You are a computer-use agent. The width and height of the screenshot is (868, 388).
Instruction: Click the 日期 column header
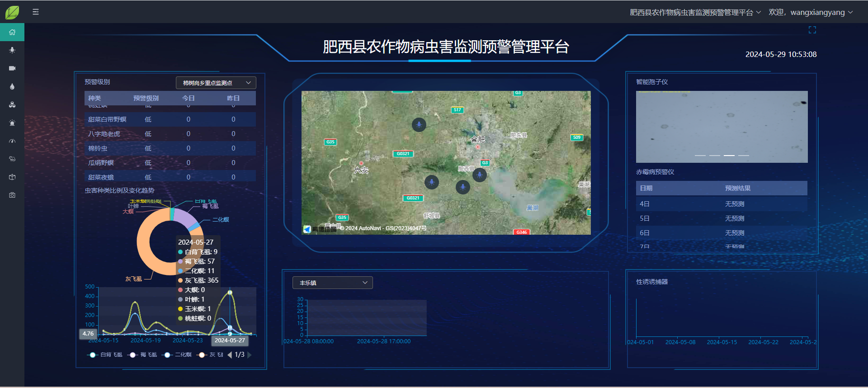coord(646,188)
